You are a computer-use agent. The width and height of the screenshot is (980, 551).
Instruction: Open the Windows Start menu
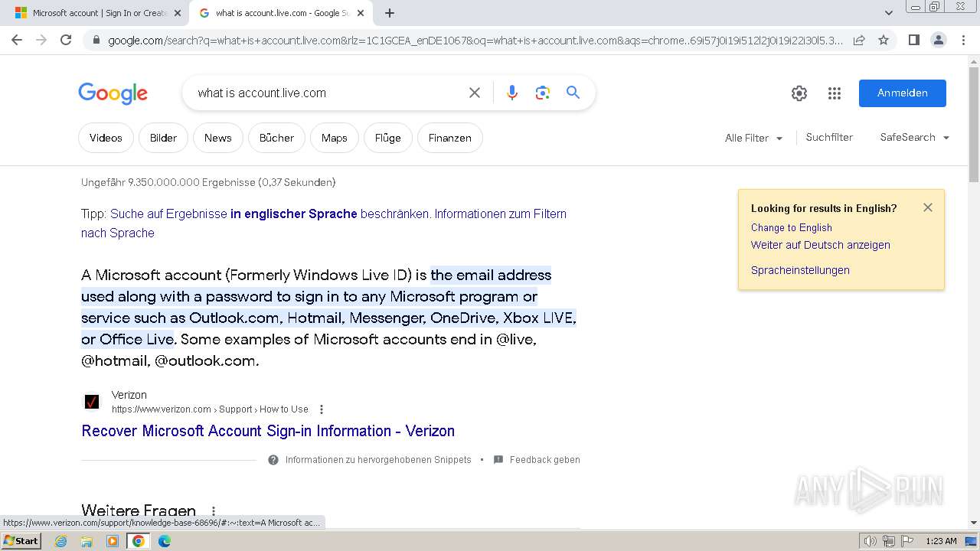click(x=21, y=541)
